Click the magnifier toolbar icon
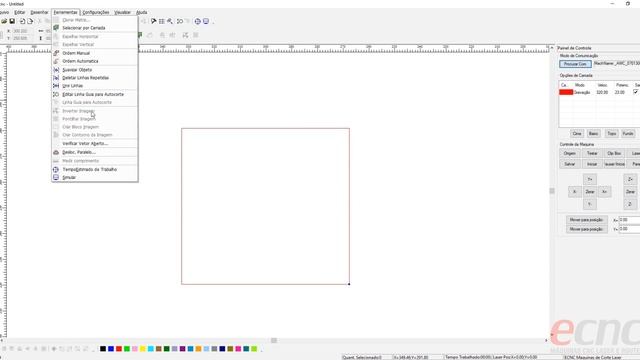Screen dimensions: 640x360 170,21
